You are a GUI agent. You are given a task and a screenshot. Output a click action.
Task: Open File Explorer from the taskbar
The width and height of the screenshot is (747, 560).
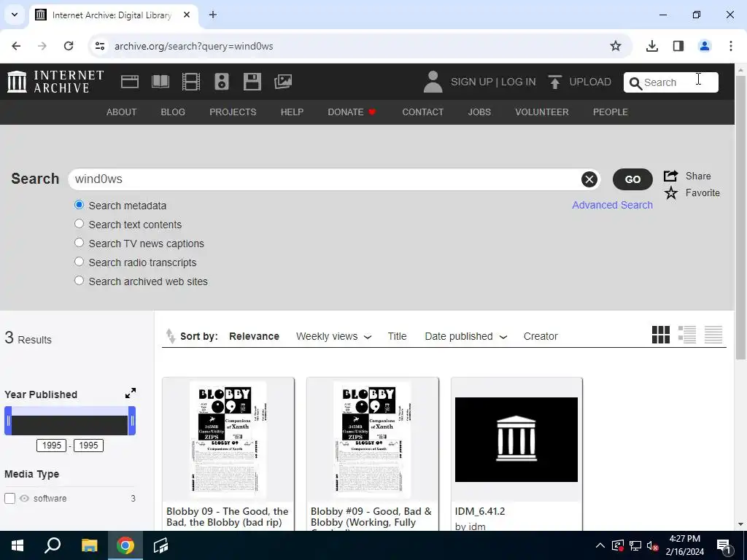89,545
